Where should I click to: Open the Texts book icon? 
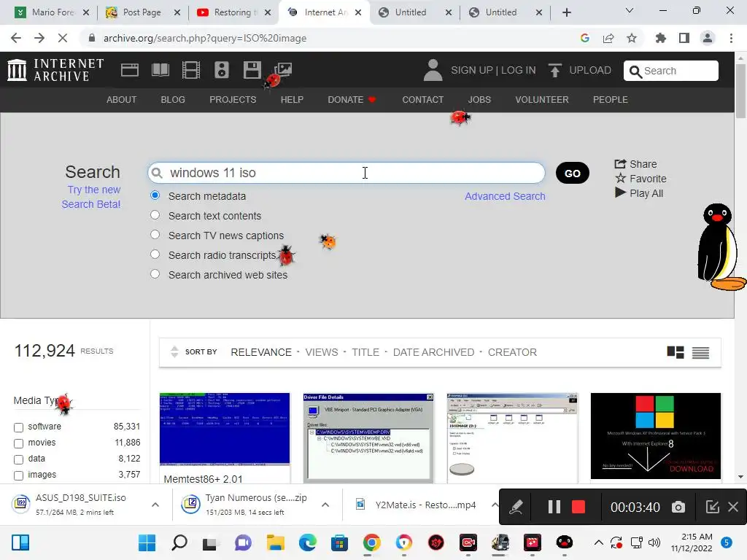pos(160,70)
